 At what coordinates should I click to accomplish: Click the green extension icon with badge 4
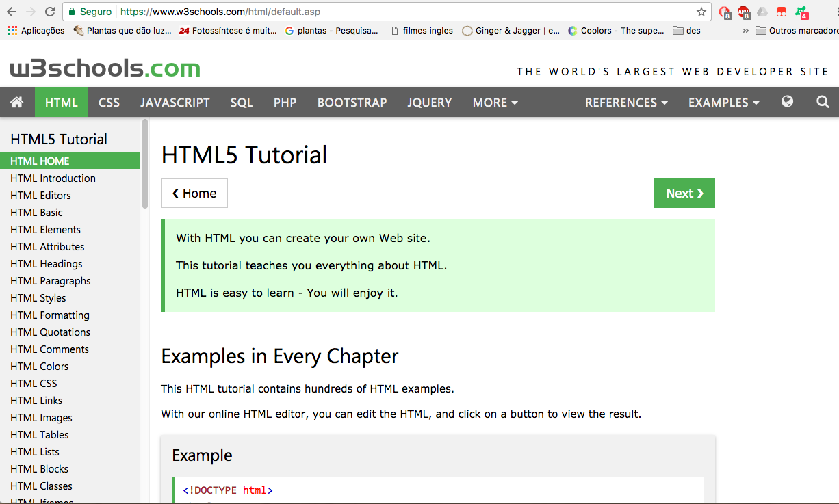click(801, 12)
